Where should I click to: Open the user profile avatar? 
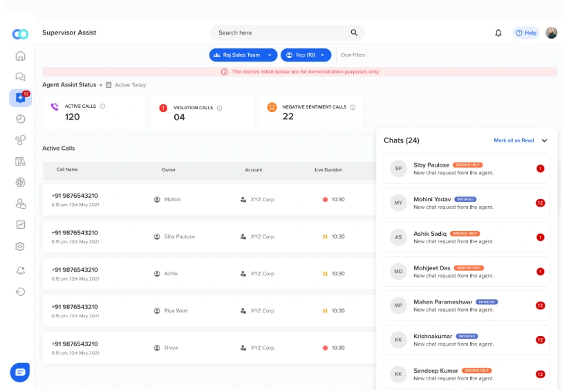551,32
